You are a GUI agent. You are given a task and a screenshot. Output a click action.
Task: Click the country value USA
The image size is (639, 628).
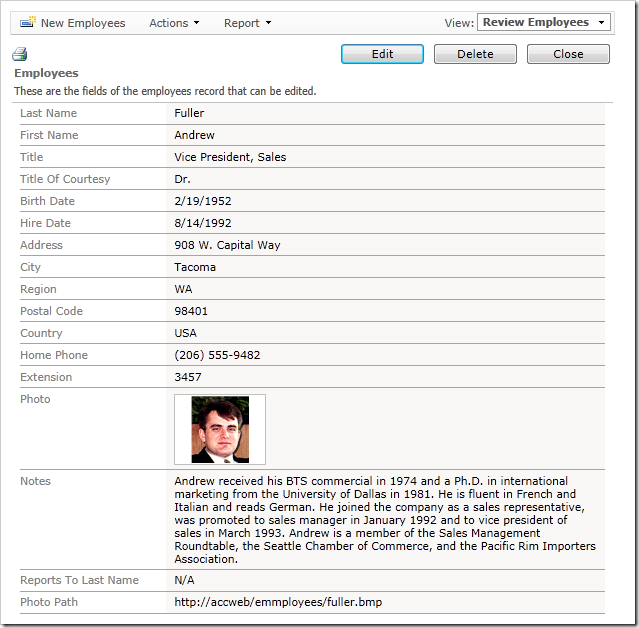pyautogui.click(x=185, y=333)
